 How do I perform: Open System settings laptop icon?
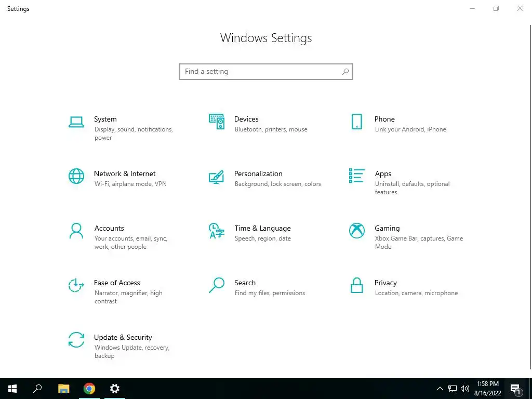tap(76, 122)
